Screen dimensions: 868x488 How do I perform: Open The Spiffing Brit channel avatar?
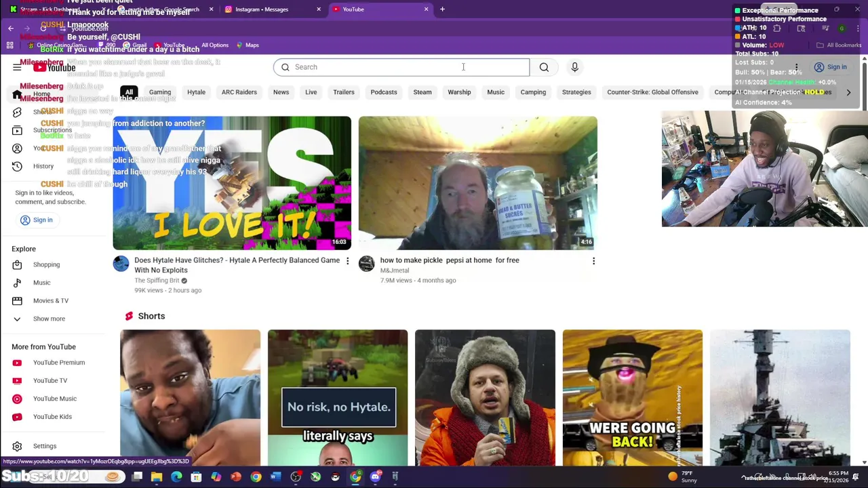tap(121, 264)
